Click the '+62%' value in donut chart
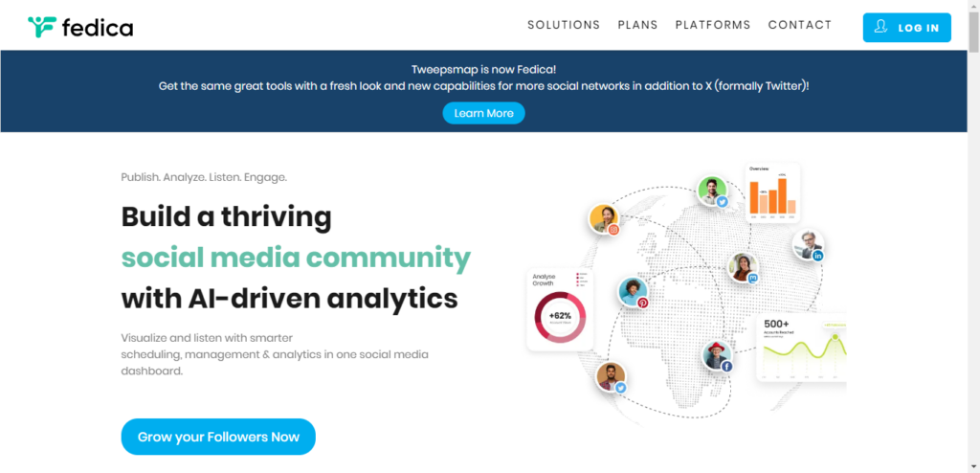This screenshot has height=473, width=980. click(560, 316)
